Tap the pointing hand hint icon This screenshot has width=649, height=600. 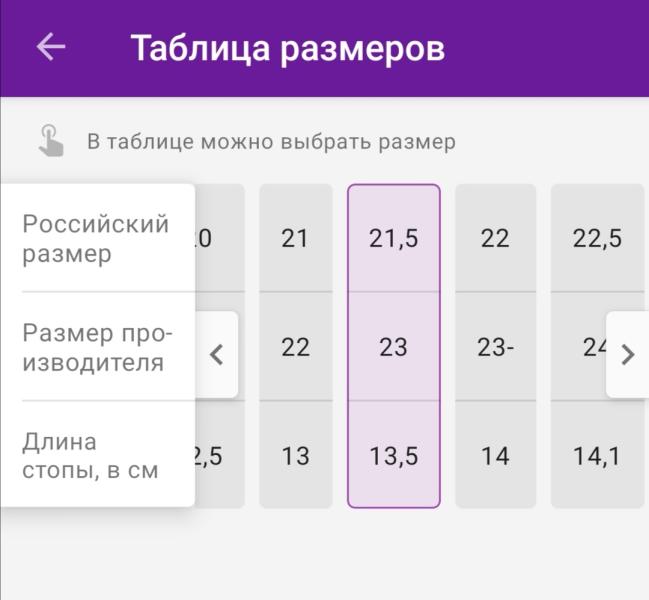pos(50,141)
